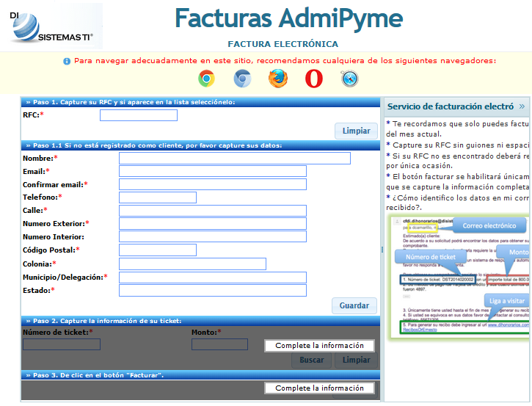Click the Capture su RFC sin guiones note
532x406 pixels.
(458, 145)
